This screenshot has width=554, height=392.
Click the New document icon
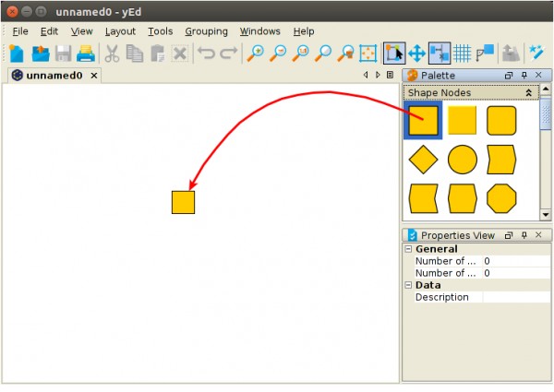tap(17, 53)
